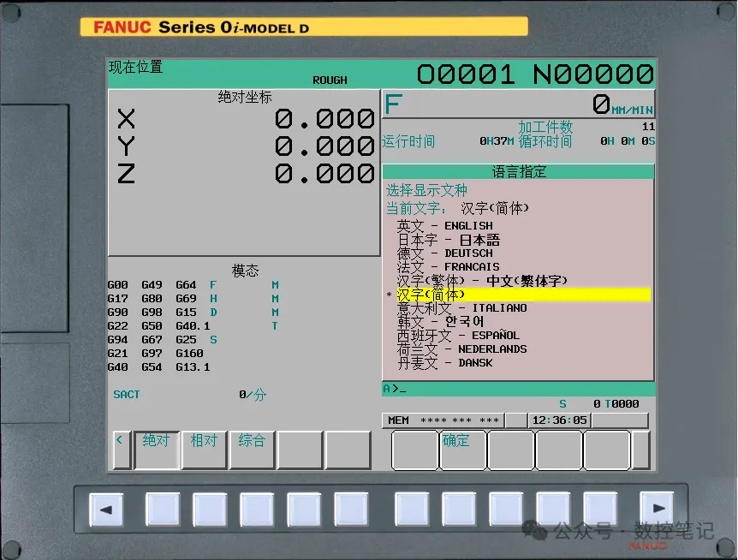Click the 语言指定 panel title bar
Screen dimensions: 738x560
pos(518,172)
